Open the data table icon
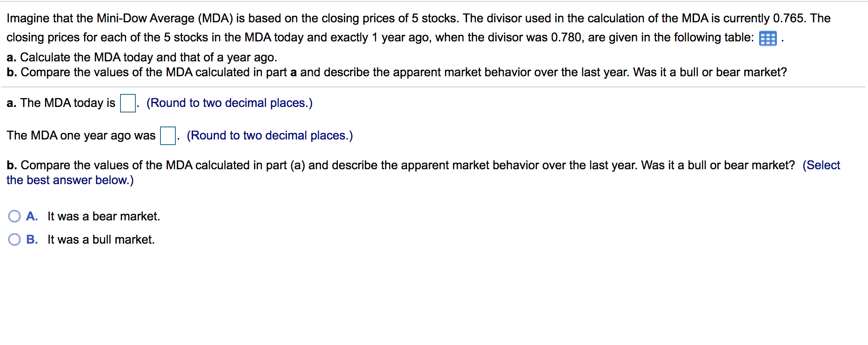The height and width of the screenshot is (345, 868). (768, 38)
